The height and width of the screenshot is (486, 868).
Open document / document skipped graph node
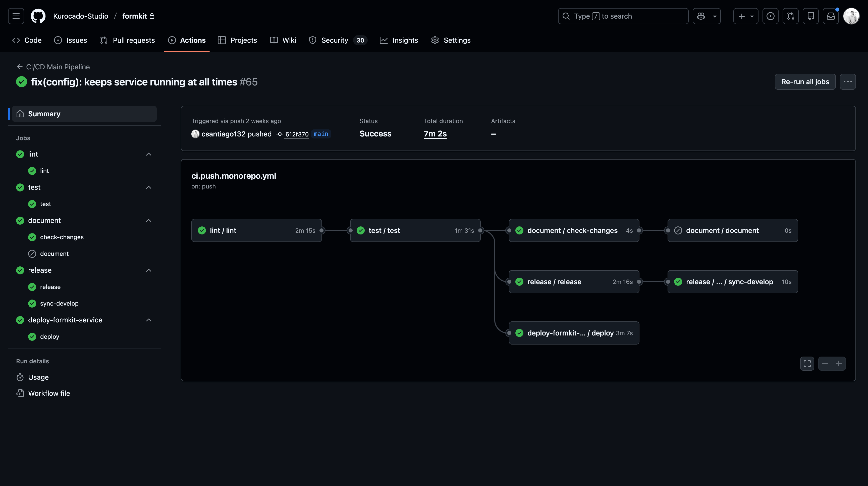click(733, 230)
